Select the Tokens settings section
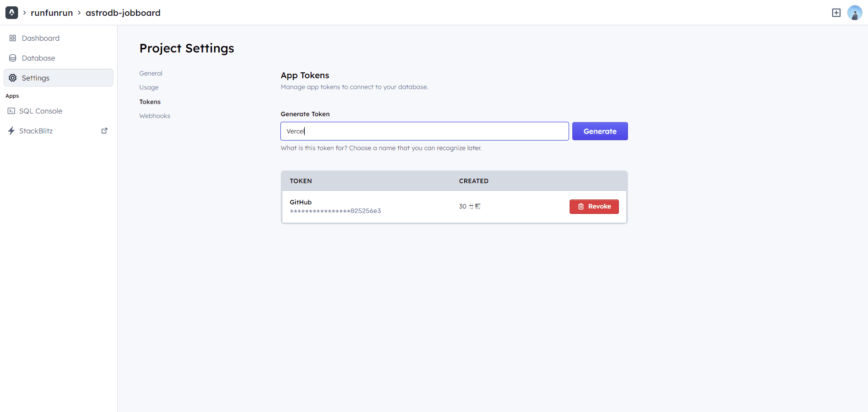The height and width of the screenshot is (412, 868). click(150, 102)
